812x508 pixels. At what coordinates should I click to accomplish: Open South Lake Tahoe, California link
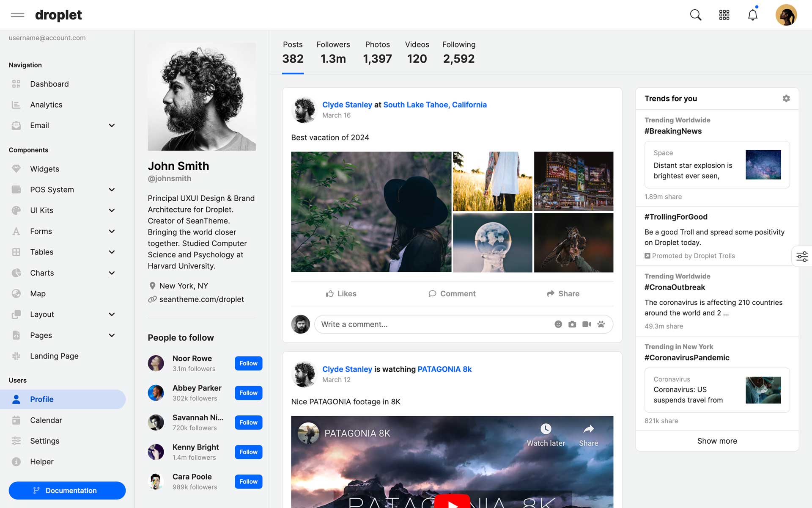tap(435, 105)
